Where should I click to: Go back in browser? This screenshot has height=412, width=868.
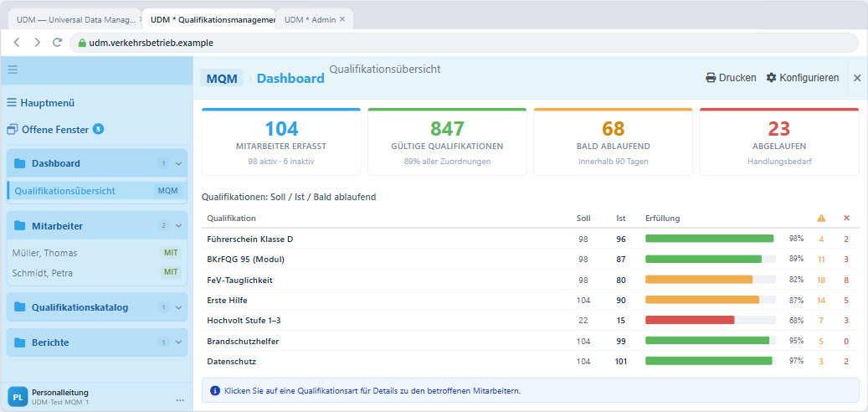17,43
